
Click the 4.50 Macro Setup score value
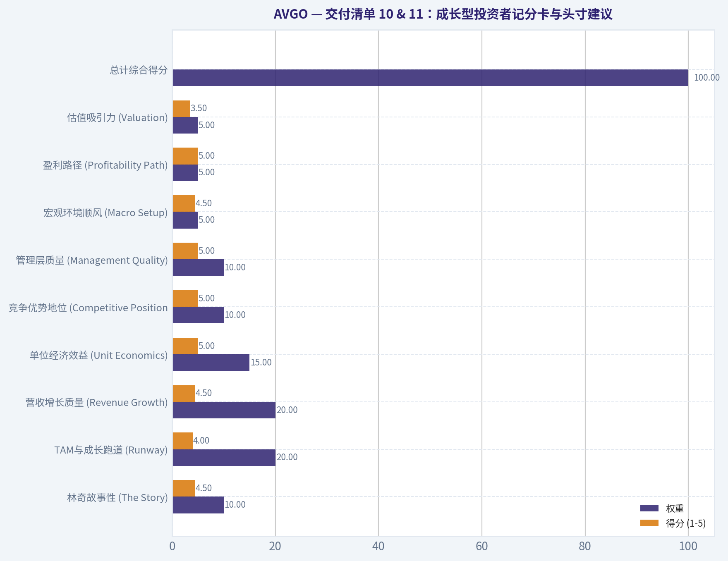[204, 203]
